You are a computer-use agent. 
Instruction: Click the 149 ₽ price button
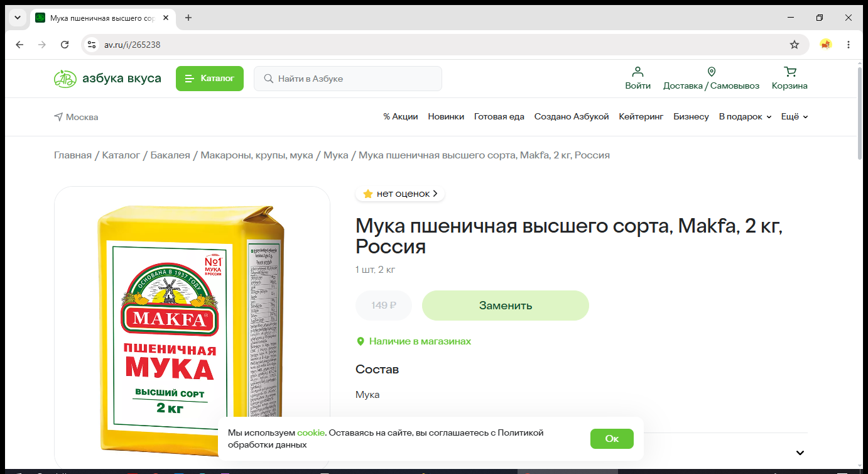[384, 306]
